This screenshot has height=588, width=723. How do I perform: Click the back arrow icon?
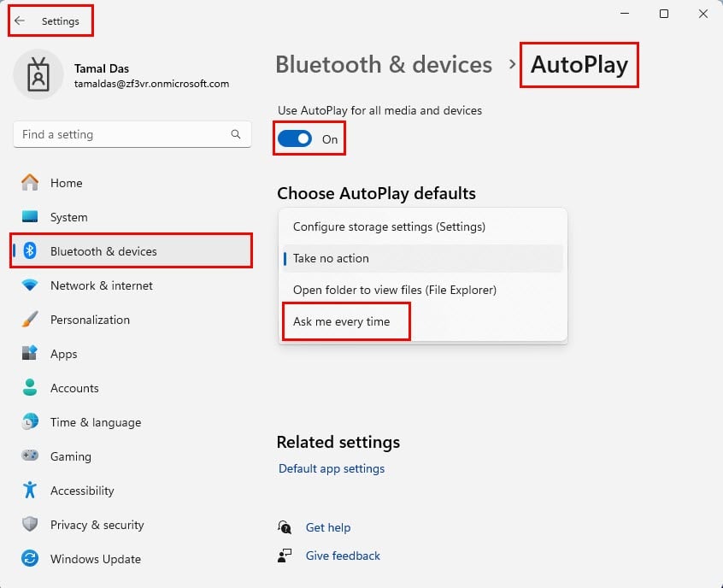tap(20, 21)
